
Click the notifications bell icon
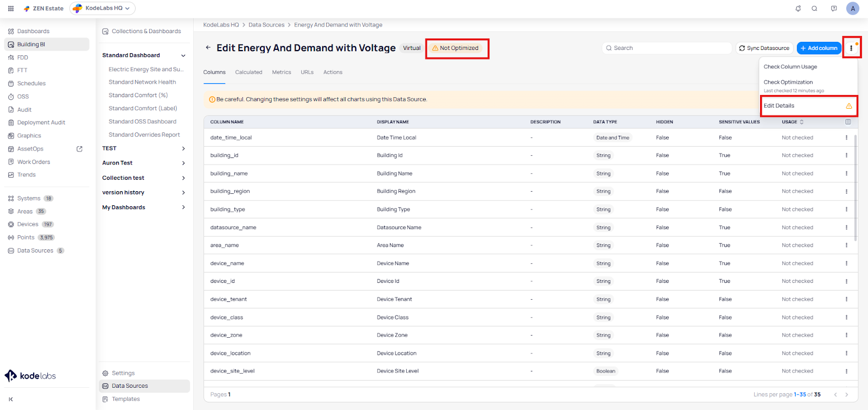tap(798, 9)
